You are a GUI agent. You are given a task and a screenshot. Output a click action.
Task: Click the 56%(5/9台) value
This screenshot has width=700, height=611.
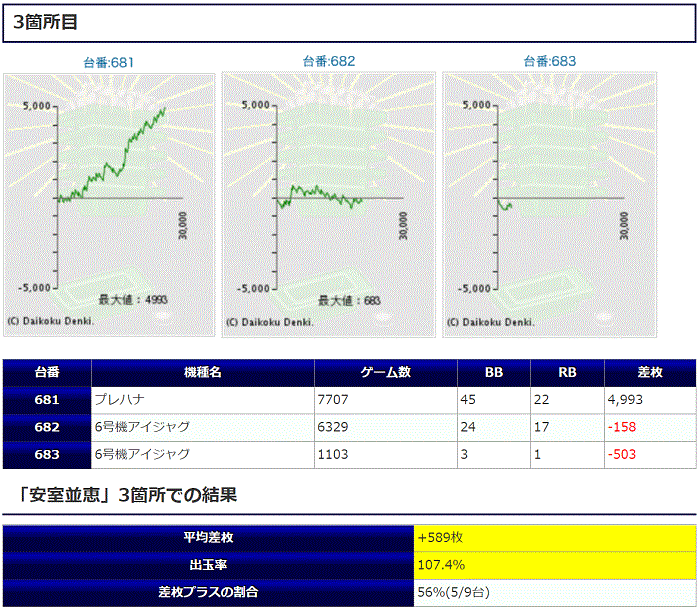click(x=555, y=593)
